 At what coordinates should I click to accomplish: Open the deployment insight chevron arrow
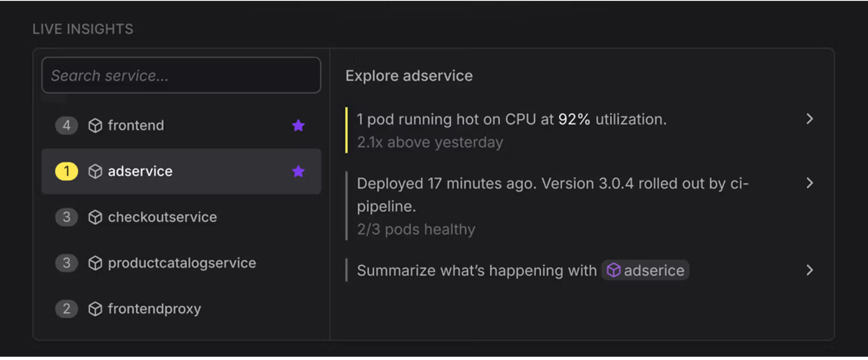point(810,183)
